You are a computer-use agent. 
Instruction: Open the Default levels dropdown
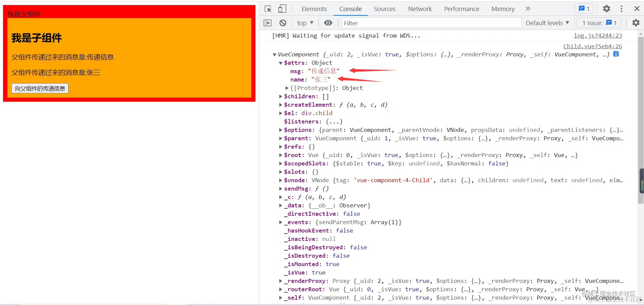point(547,23)
